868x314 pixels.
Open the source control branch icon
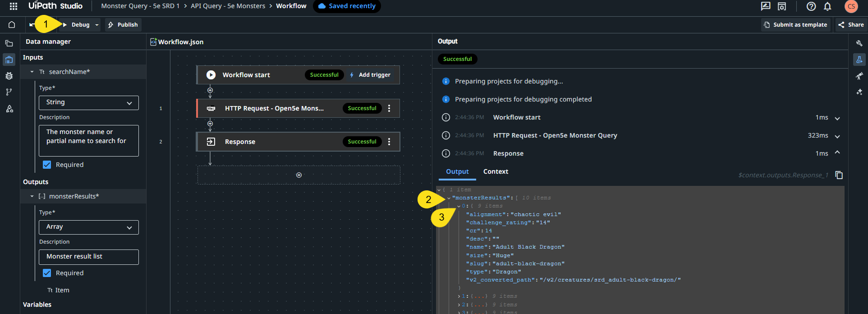tap(9, 92)
